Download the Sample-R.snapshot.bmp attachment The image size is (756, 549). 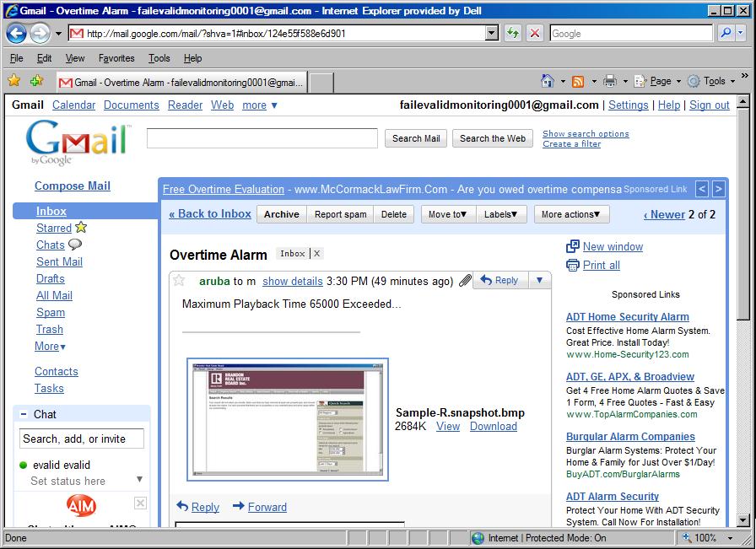point(494,426)
